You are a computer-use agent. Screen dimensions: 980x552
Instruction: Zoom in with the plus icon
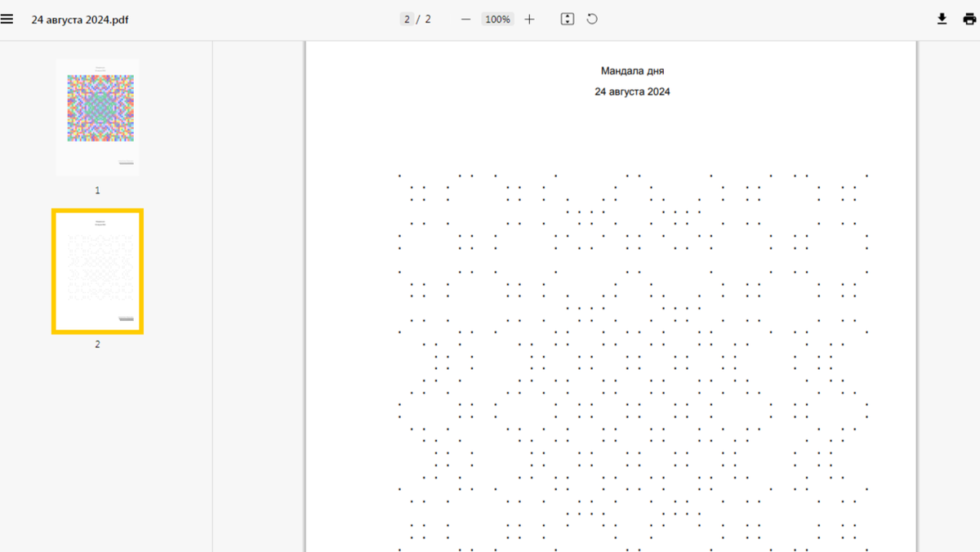(529, 20)
